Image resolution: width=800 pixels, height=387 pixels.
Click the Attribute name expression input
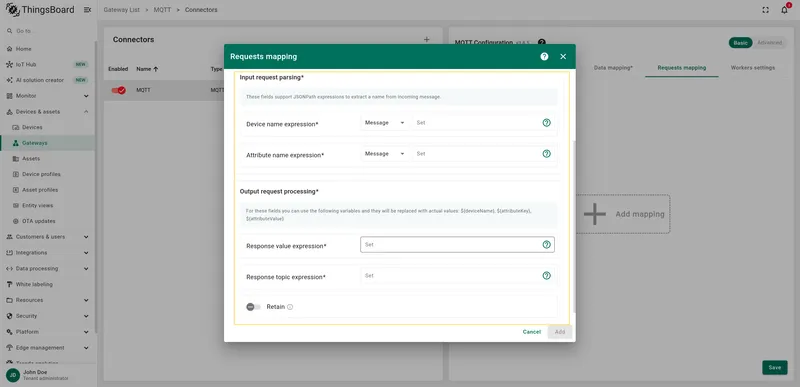(x=477, y=153)
